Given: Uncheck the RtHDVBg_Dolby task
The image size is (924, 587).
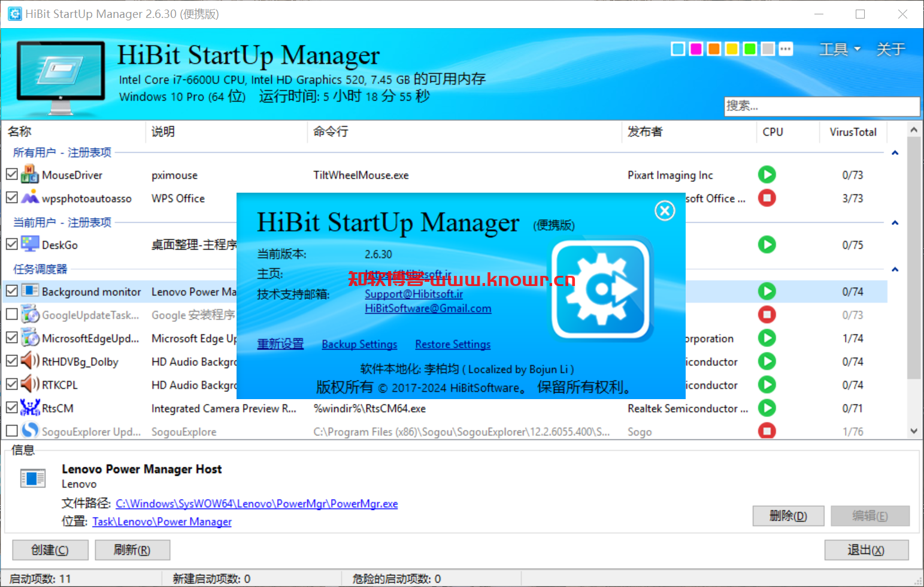Looking at the screenshot, I should [11, 361].
